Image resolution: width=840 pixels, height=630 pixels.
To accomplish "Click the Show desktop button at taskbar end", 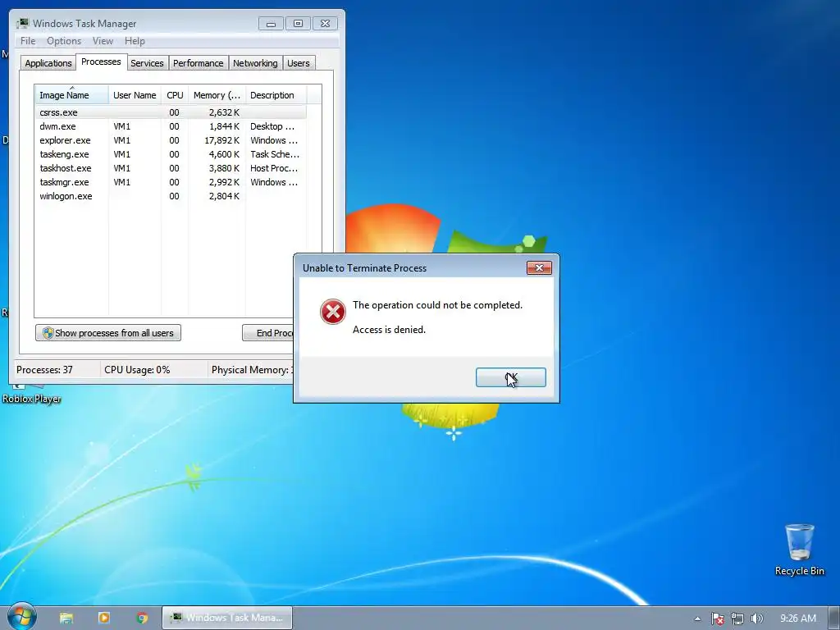I will click(834, 619).
